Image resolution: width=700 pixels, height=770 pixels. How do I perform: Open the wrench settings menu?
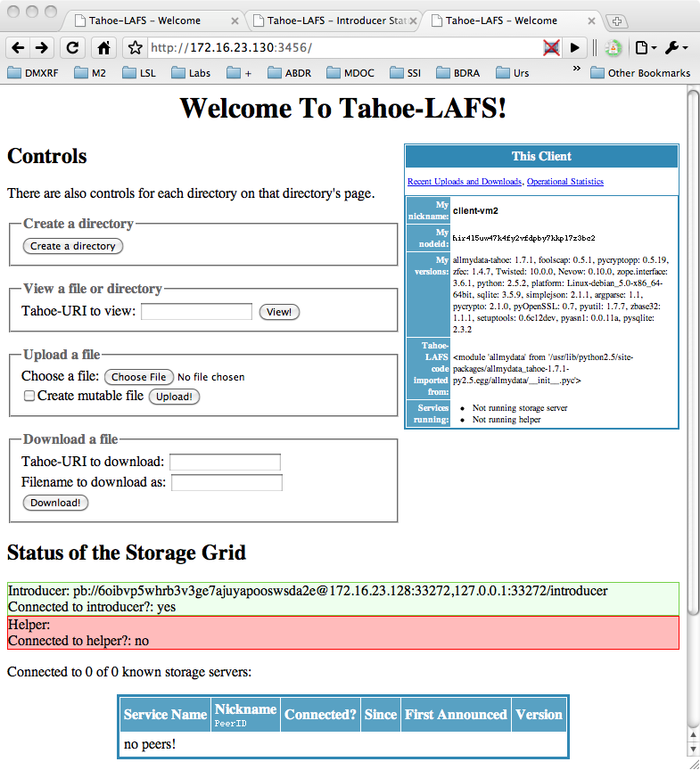pos(677,47)
